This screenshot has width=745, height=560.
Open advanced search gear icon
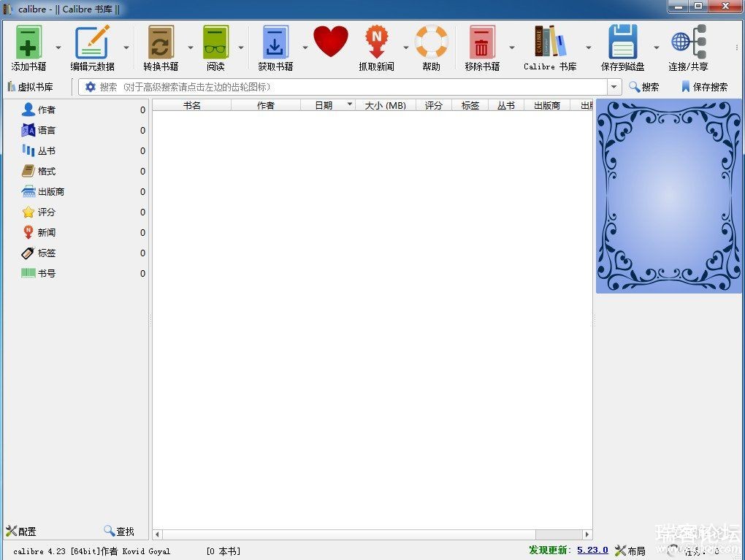click(x=91, y=87)
